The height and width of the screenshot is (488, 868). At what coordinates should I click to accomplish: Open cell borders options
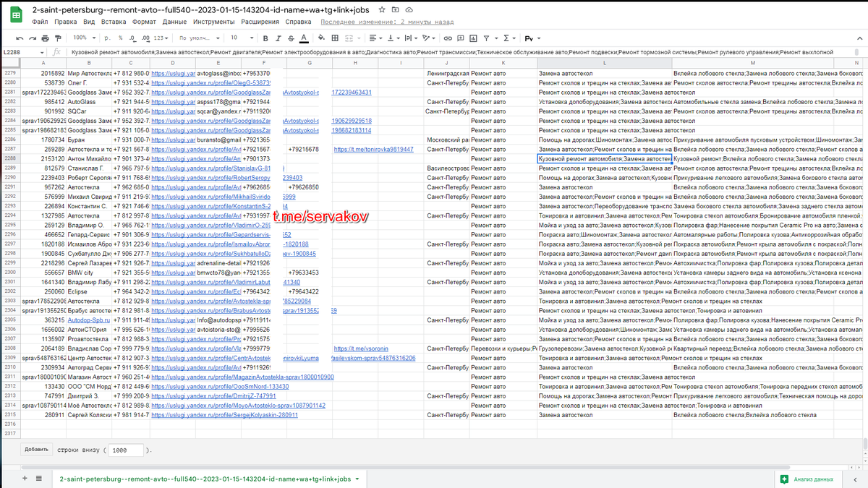pos(336,38)
